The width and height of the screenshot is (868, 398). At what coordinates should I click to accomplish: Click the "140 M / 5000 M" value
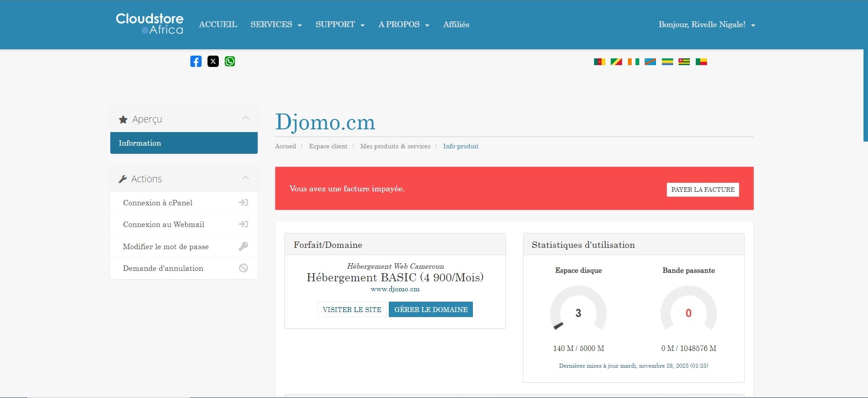(x=579, y=348)
